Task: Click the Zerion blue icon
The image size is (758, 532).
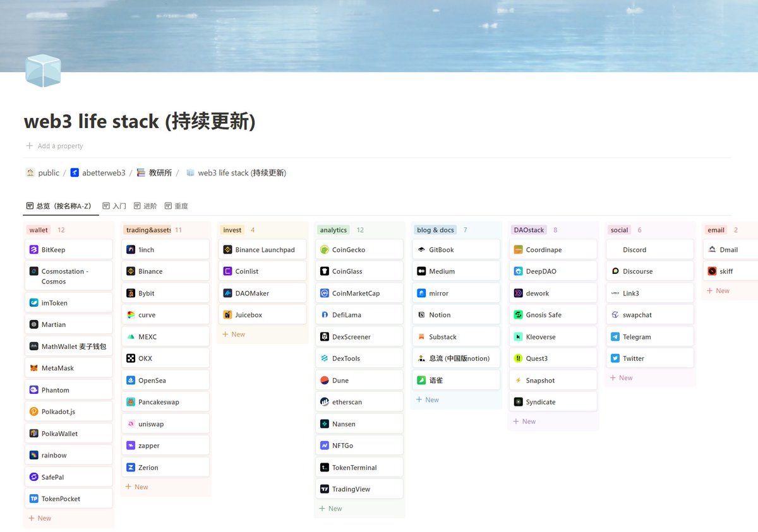Action: click(x=131, y=468)
